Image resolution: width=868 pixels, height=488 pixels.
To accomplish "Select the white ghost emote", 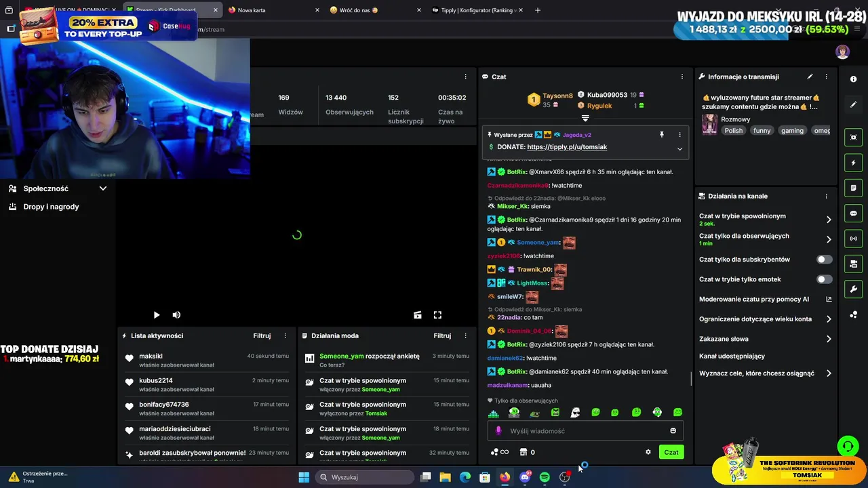I will click(x=575, y=412).
